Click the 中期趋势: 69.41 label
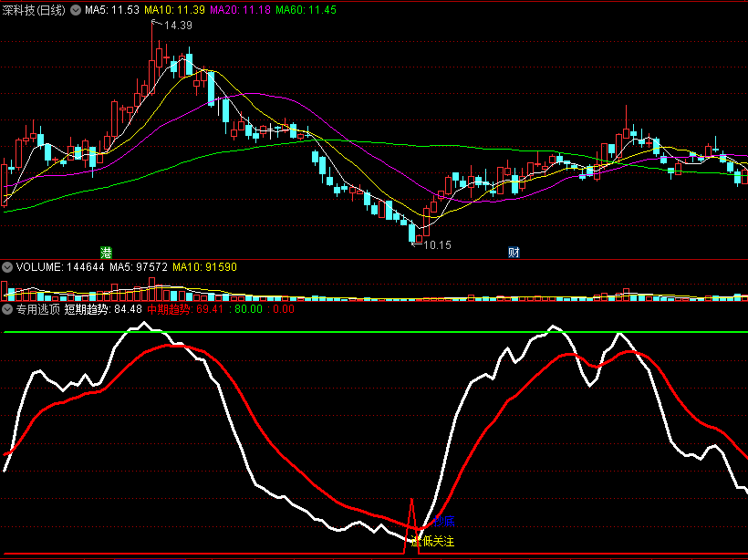This screenshot has height=560, width=748. pos(185,309)
